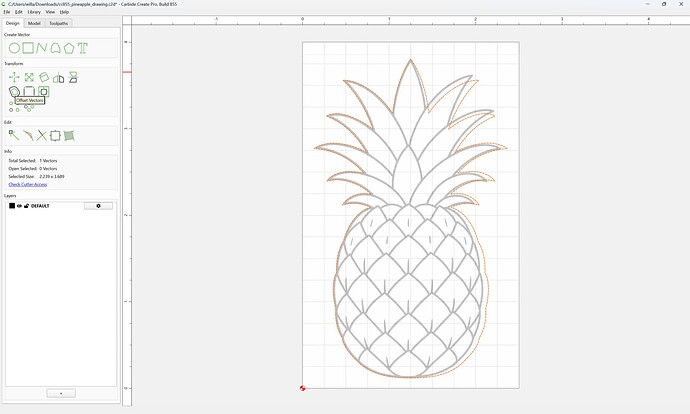Open the View menu
690x414 pixels.
coord(51,12)
